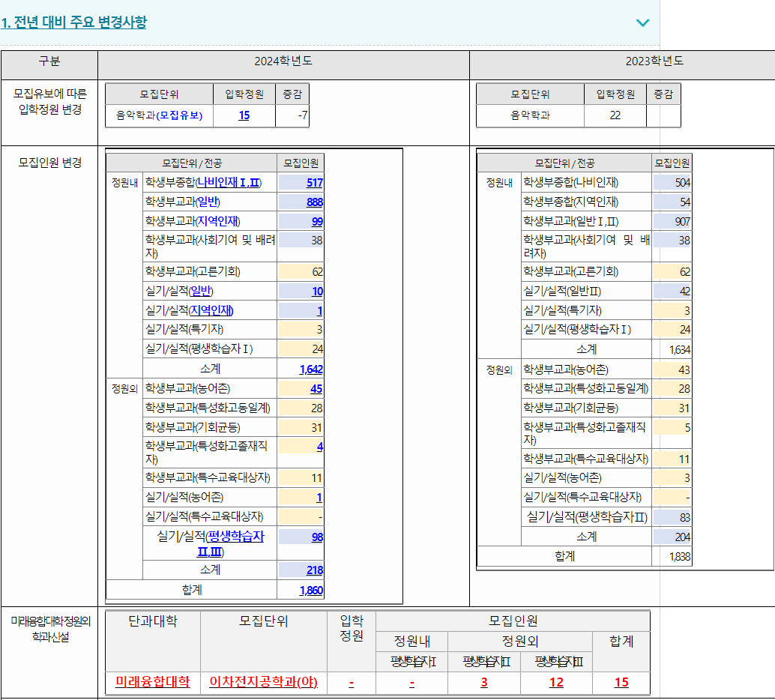Image resolution: width=775 pixels, height=700 pixels.
Task: Click the 517 모집인원 value
Action: coord(314,183)
